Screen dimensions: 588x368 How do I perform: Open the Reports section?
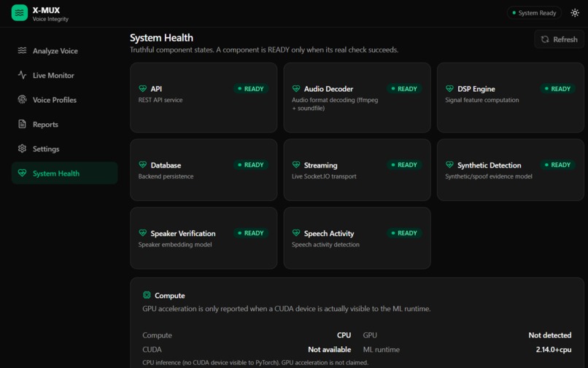[64, 124]
